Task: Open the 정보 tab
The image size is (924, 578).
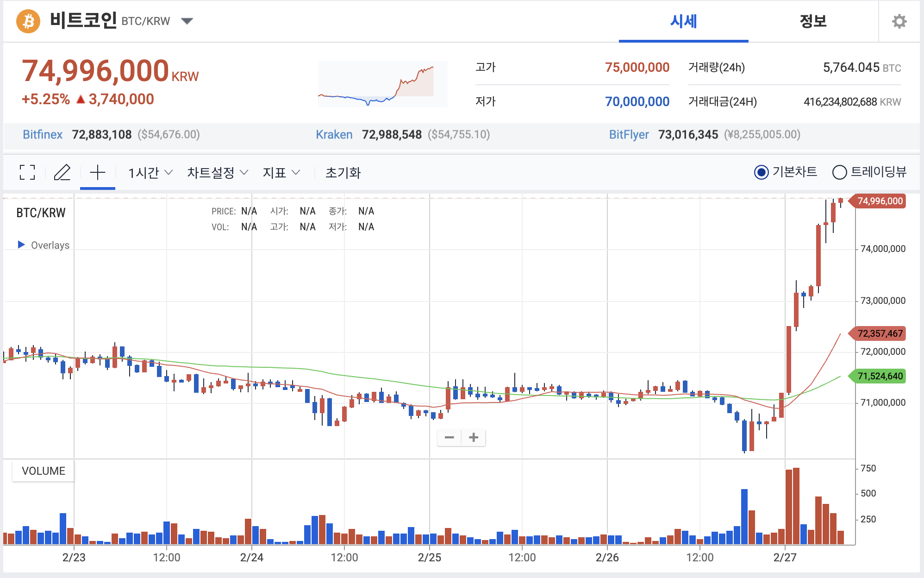Action: click(x=813, y=21)
